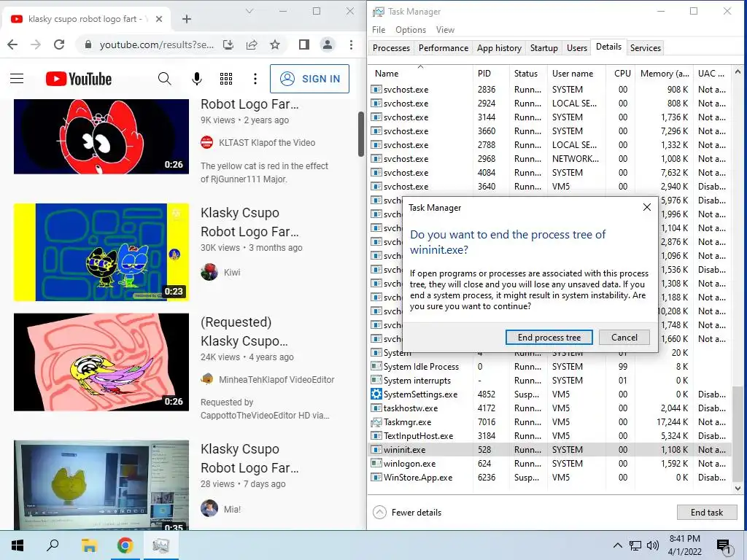Viewport: 747px width, 560px height.
Task: Open File Explorer from the taskbar
Action: pyautogui.click(x=89, y=545)
